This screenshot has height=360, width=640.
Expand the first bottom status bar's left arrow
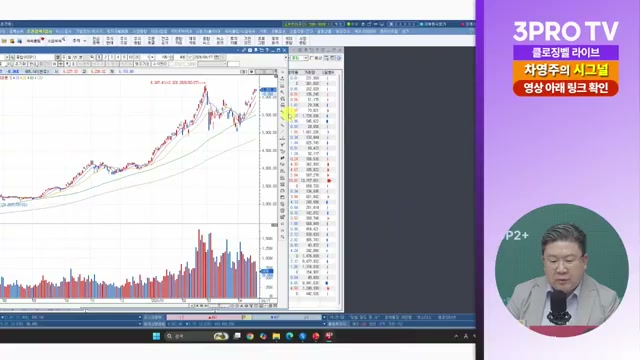click(x=140, y=317)
